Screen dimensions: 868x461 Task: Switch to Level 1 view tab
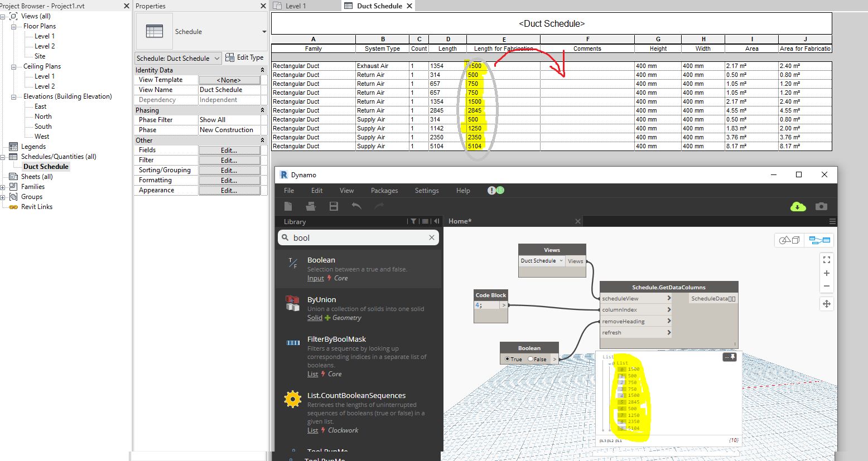296,6
